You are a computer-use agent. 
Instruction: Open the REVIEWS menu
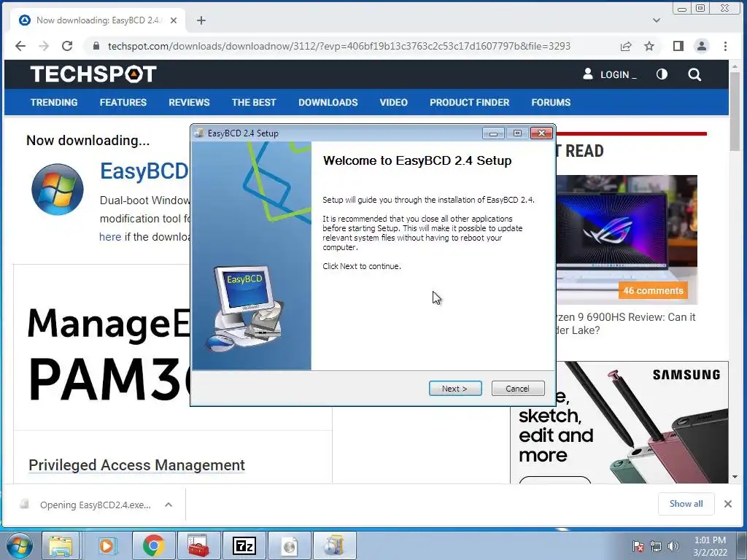coord(189,102)
